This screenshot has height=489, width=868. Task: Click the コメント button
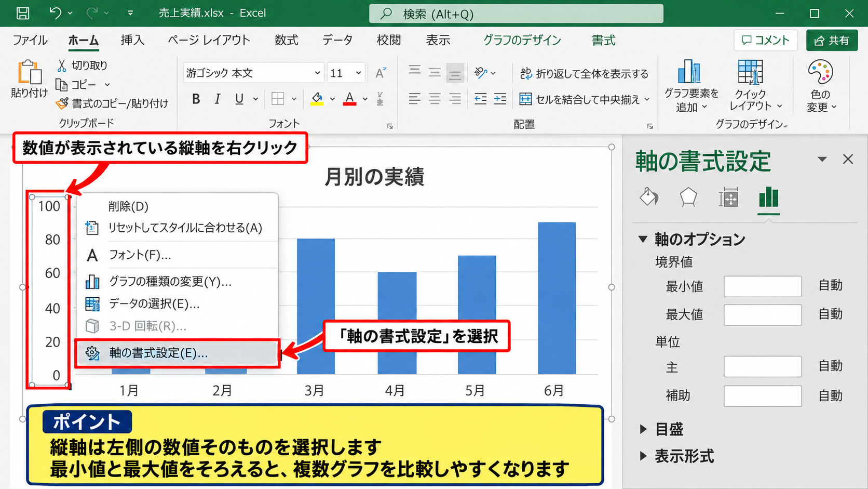coord(766,40)
